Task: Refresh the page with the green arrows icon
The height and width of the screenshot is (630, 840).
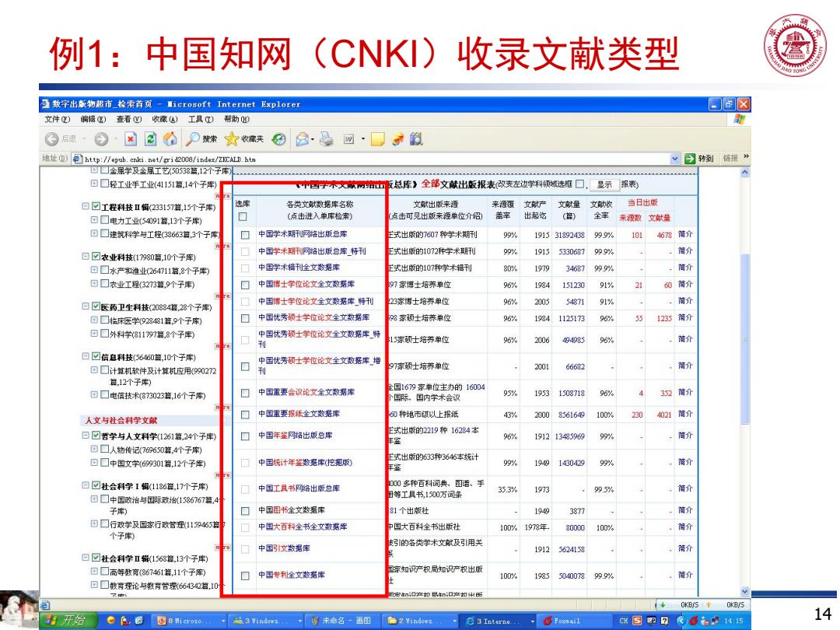Action: [x=151, y=139]
